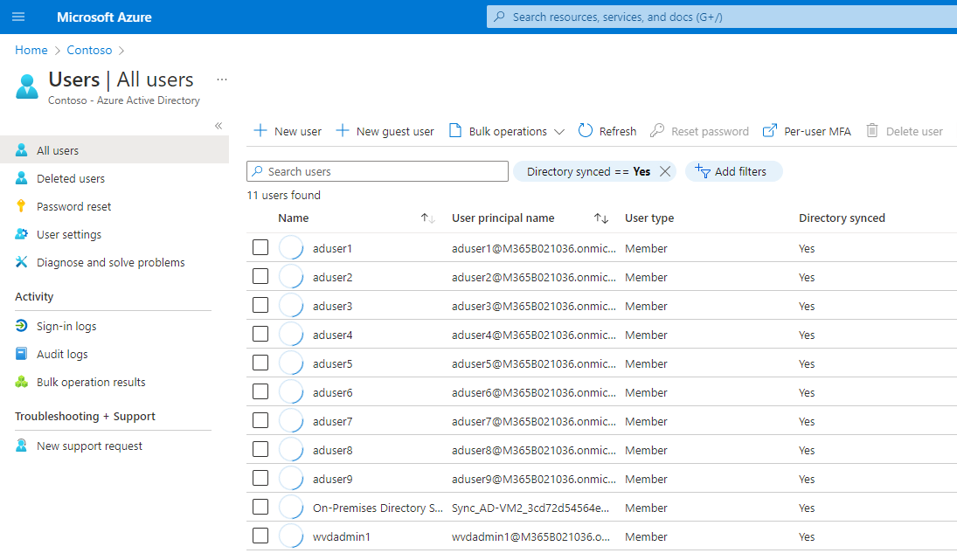
Task: Check the box for aduser9
Action: [260, 478]
